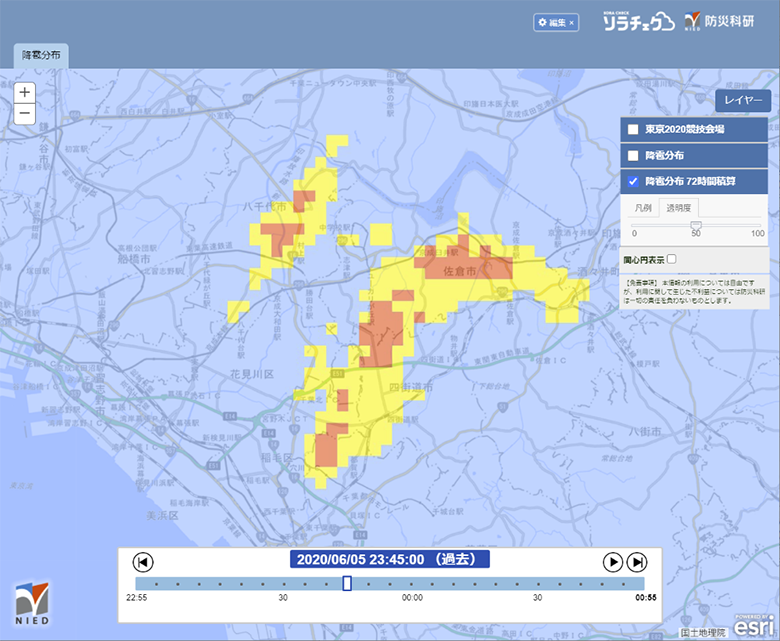The width and height of the screenshot is (780, 641).
Task: Select the 降雹分布 tab above the map
Action: click(41, 56)
